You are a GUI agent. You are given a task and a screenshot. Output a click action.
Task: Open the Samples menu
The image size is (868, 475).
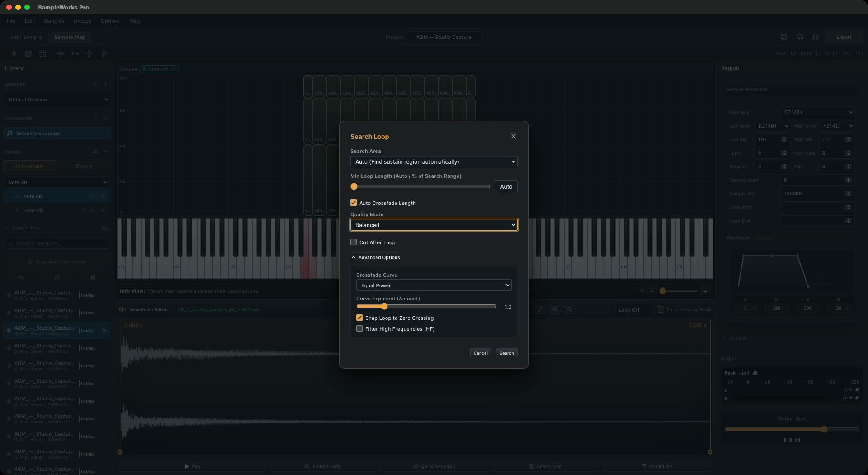[54, 21]
